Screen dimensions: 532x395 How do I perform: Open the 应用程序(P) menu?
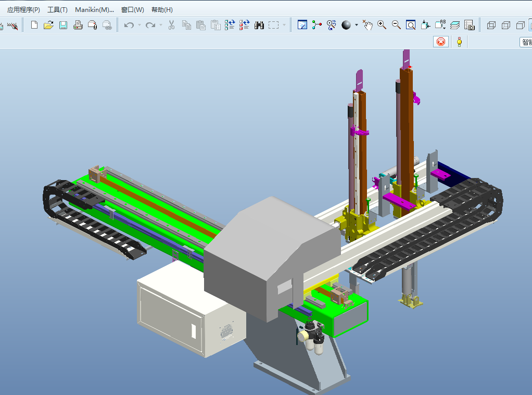[23, 10]
